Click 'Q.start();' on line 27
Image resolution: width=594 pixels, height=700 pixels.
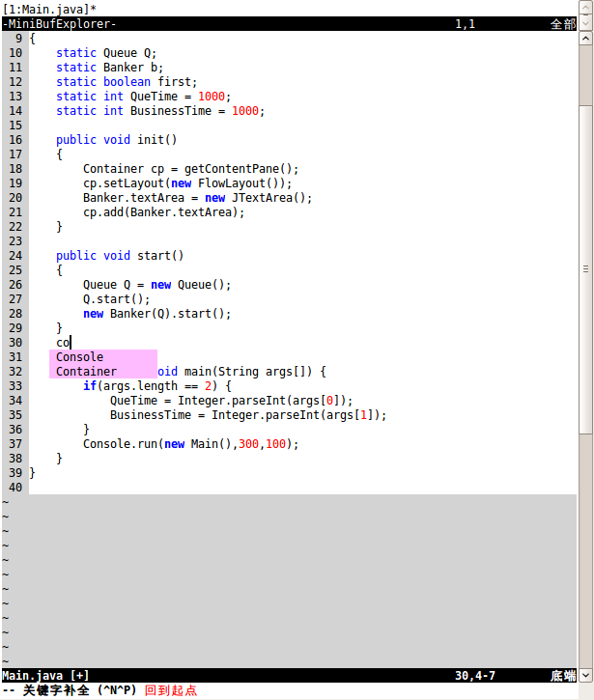click(x=117, y=299)
